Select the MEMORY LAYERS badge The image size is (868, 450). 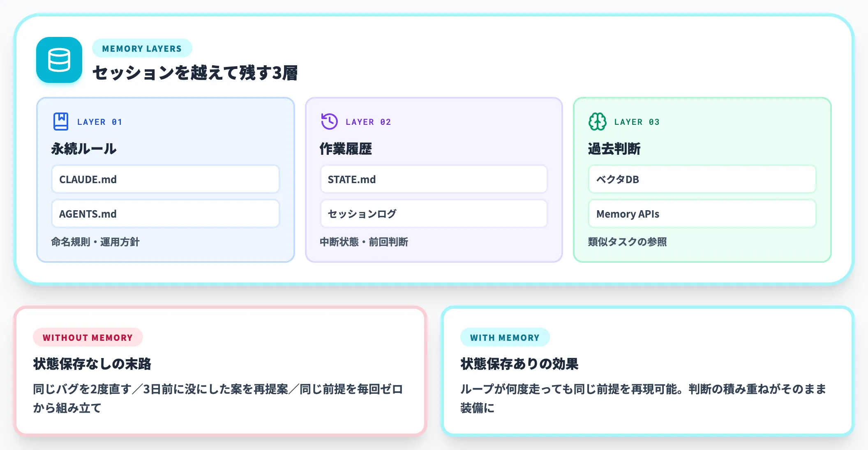click(x=142, y=48)
